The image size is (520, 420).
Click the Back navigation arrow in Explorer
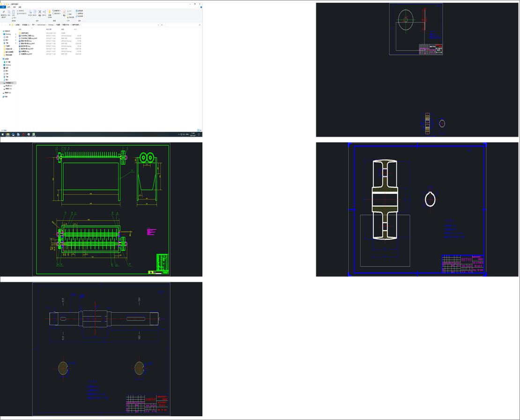coord(2,25)
